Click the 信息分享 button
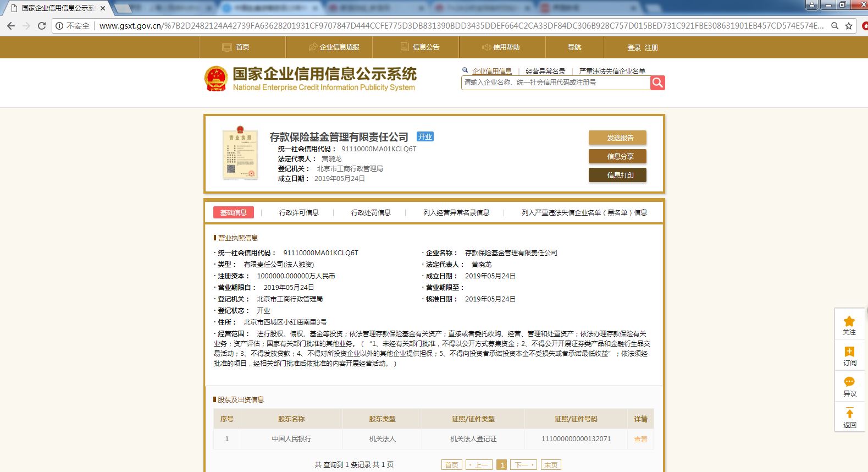 pos(617,156)
